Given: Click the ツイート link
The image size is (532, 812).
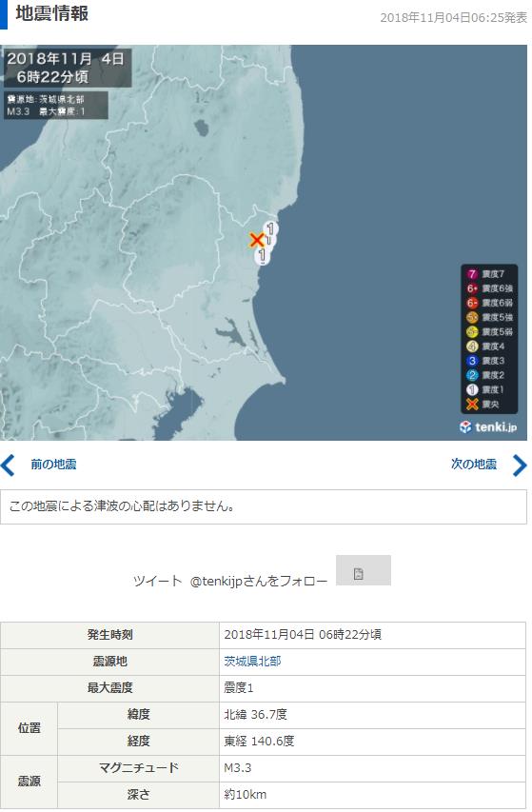Looking at the screenshot, I should [157, 581].
